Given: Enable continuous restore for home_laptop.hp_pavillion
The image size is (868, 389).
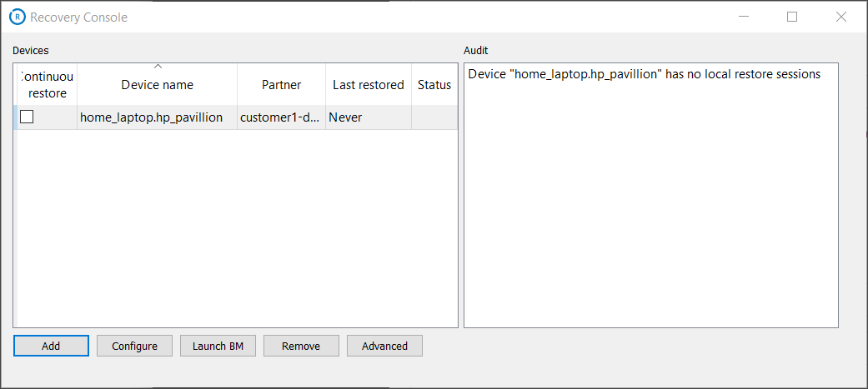Looking at the screenshot, I should click(x=27, y=117).
